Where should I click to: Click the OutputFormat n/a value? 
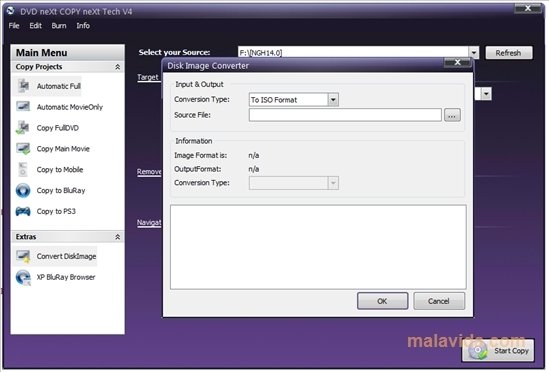tap(254, 169)
